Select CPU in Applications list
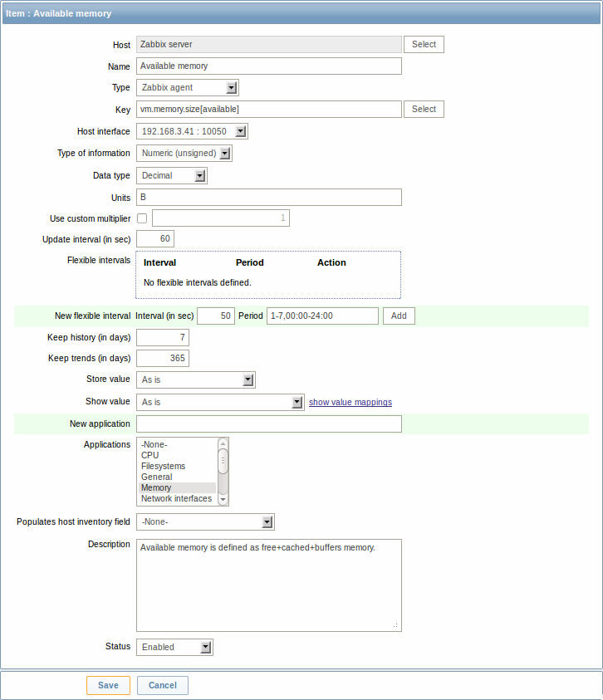 pos(178,455)
